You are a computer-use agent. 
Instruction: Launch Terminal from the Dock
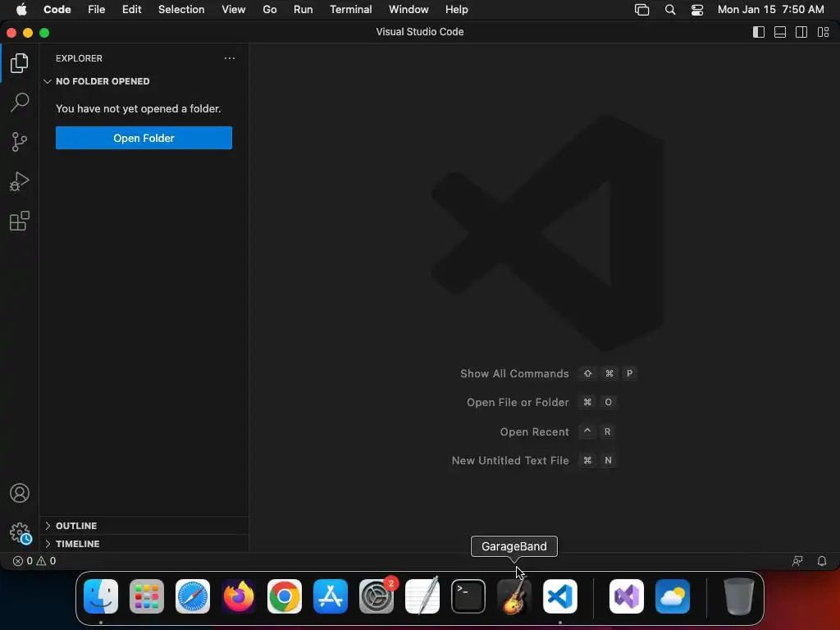(468, 596)
